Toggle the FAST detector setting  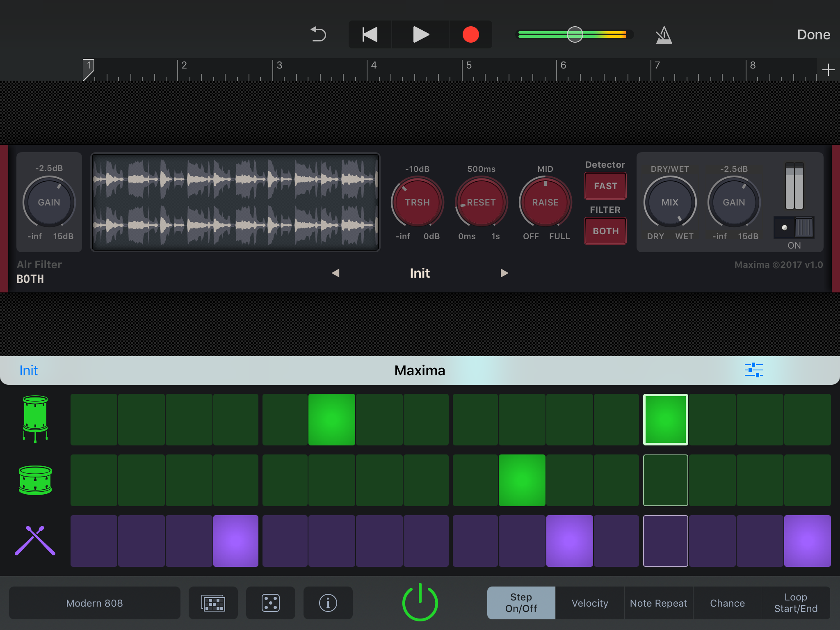coord(605,185)
